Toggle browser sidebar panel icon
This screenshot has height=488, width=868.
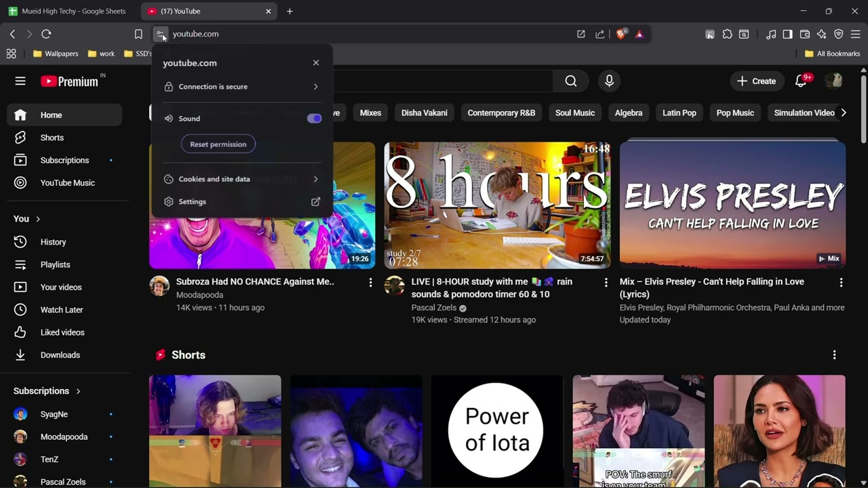[787, 34]
